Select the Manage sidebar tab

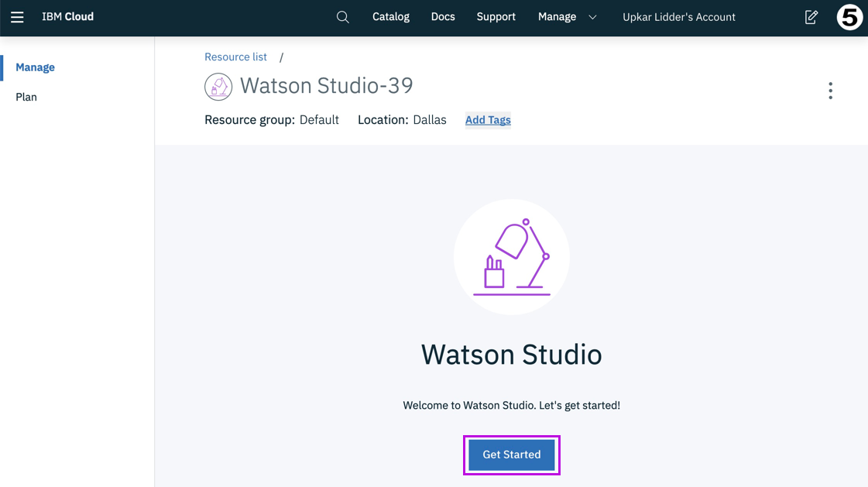pyautogui.click(x=35, y=67)
